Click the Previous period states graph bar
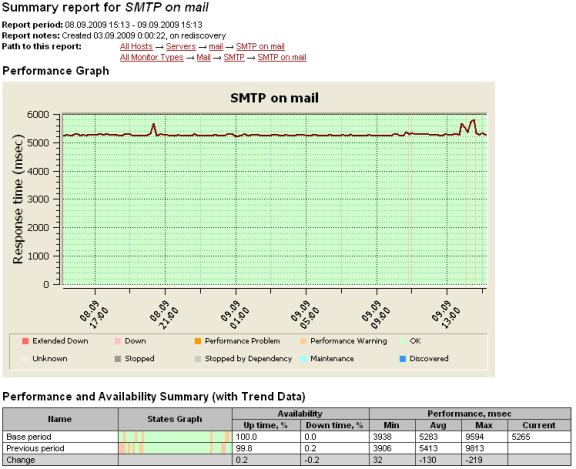Image resolution: width=576 pixels, height=469 pixels. pos(175,448)
